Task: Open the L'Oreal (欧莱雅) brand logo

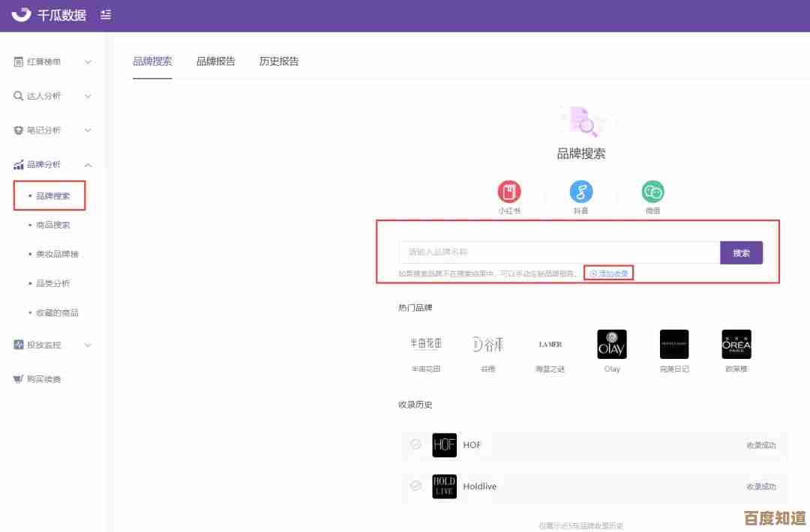Action: [x=736, y=345]
